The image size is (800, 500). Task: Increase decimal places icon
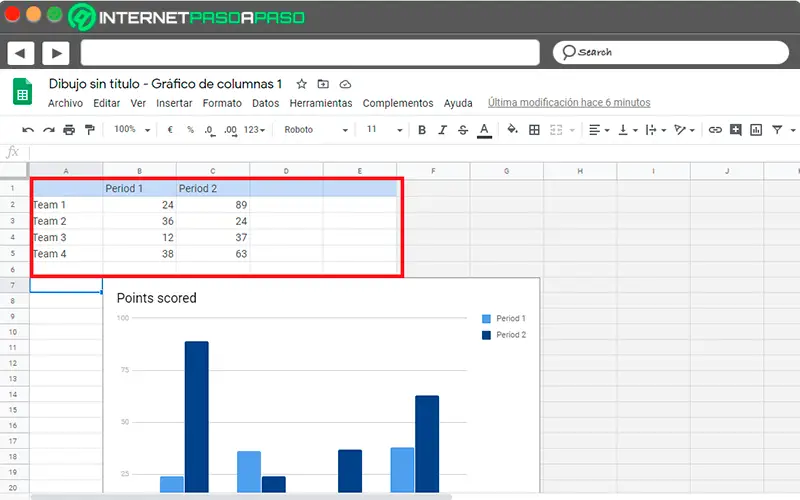(231, 131)
